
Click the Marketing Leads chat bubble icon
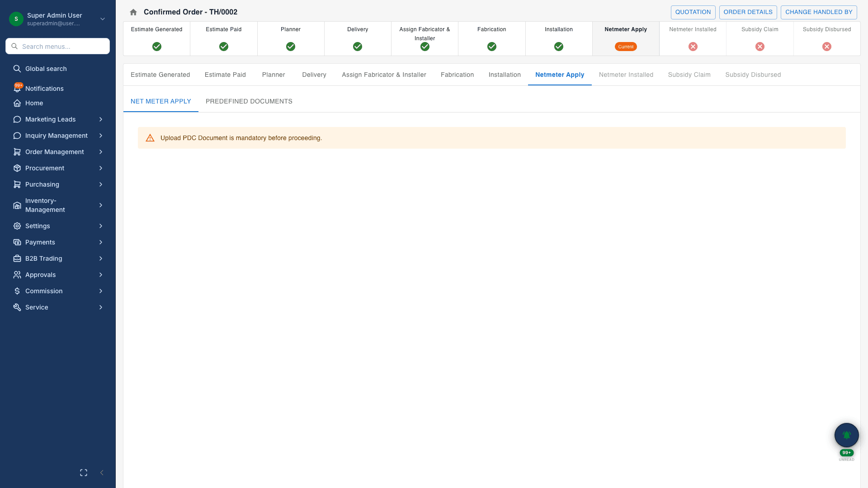pos(17,119)
